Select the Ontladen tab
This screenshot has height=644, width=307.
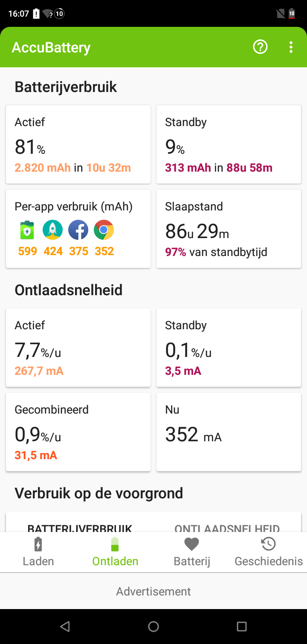click(115, 552)
